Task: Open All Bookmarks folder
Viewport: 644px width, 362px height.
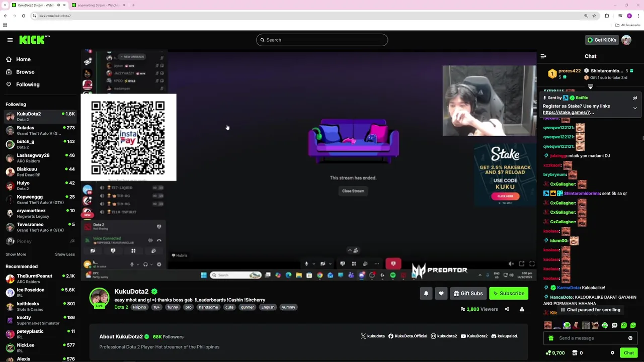Action: (x=628, y=25)
